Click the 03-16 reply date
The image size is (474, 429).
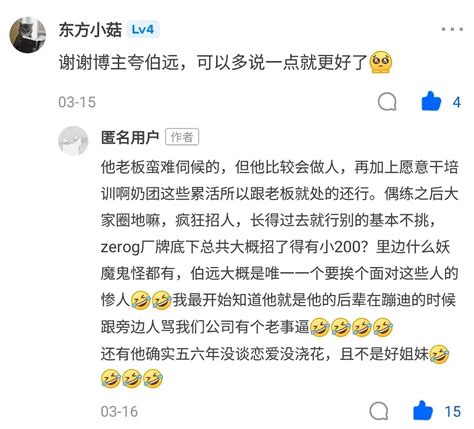click(x=119, y=412)
